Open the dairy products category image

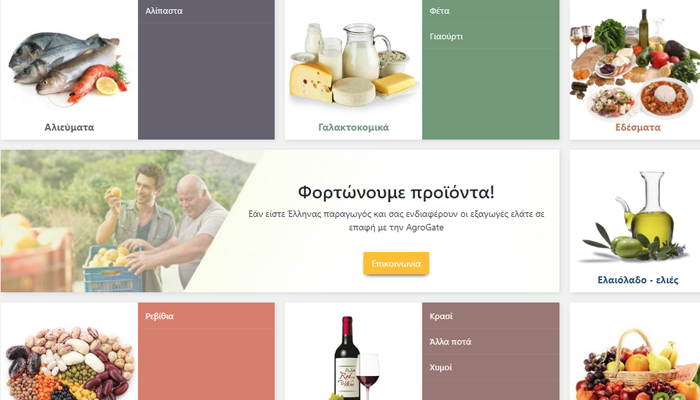pos(354,64)
